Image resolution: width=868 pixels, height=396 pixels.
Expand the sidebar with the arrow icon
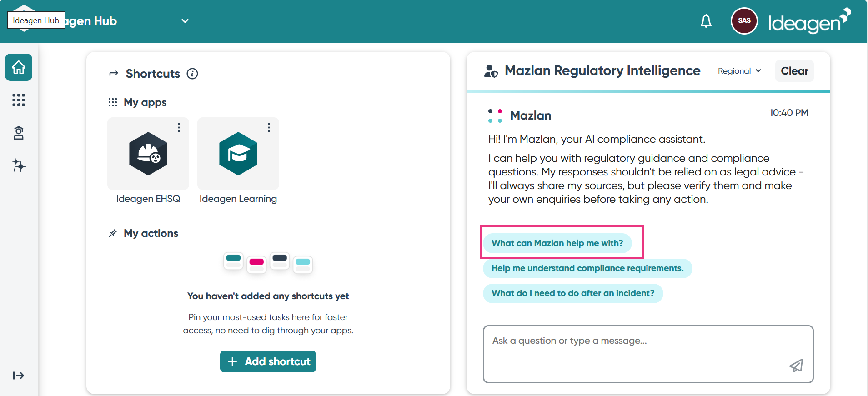[x=19, y=376]
